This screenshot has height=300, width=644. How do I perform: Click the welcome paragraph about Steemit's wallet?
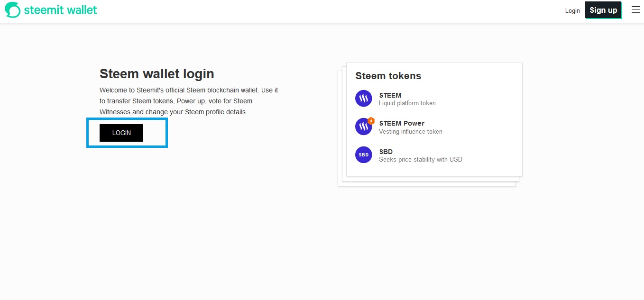point(189,101)
